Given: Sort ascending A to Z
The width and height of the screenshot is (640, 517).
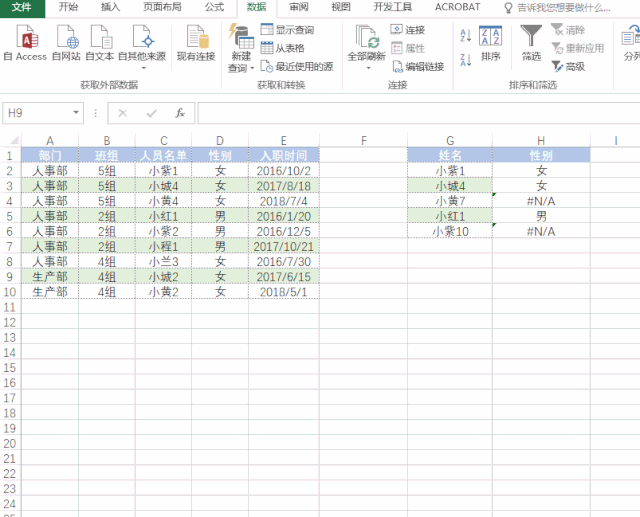Looking at the screenshot, I should (x=466, y=36).
